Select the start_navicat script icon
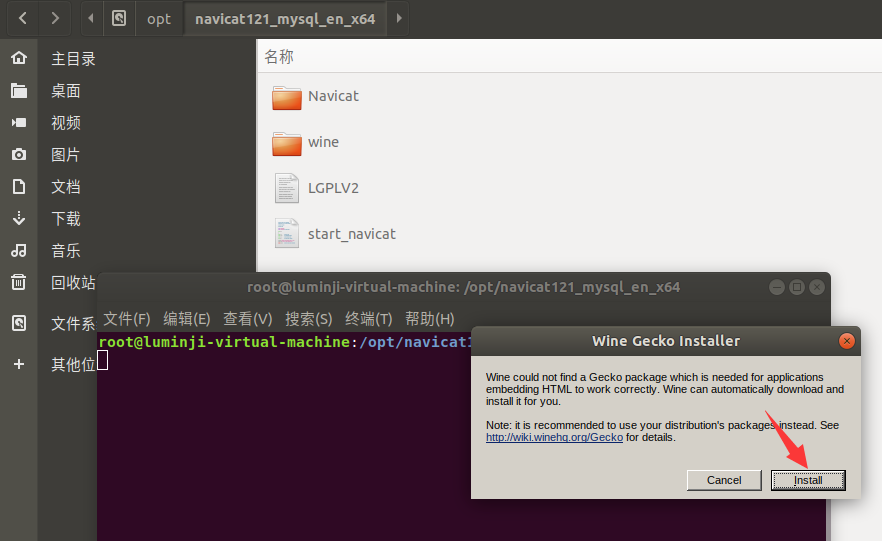 (x=287, y=233)
